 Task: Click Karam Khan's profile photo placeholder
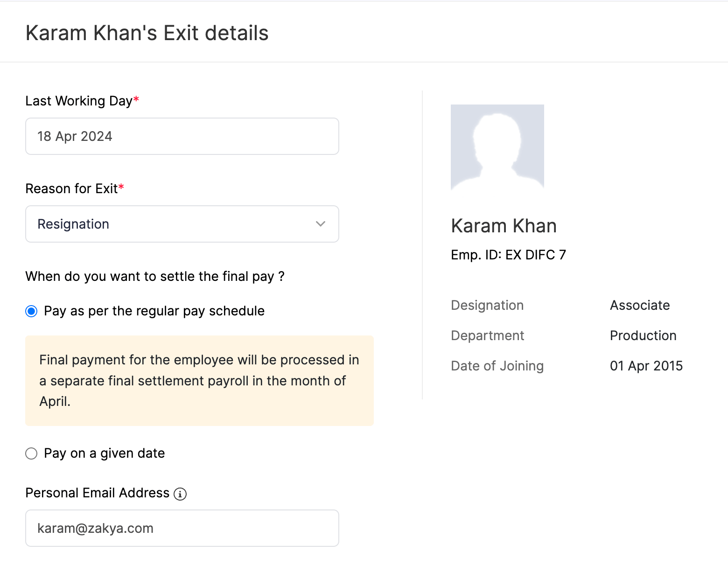(x=497, y=147)
